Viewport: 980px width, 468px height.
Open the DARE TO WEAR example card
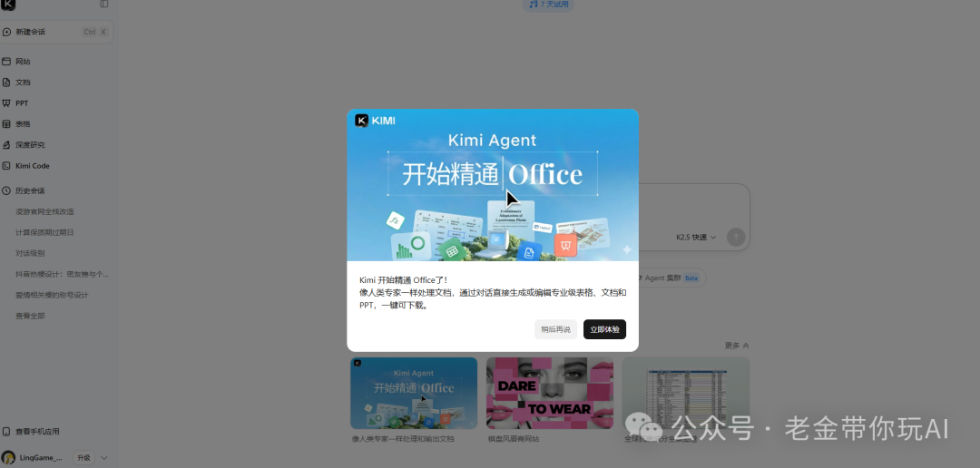(549, 393)
